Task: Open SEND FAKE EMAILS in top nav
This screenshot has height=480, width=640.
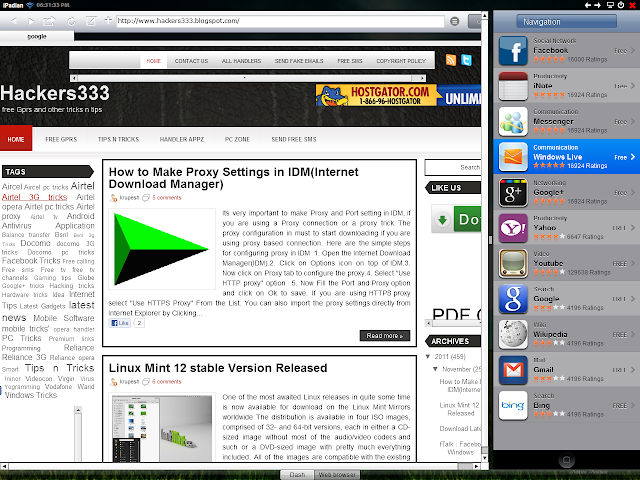Action: [x=299, y=61]
